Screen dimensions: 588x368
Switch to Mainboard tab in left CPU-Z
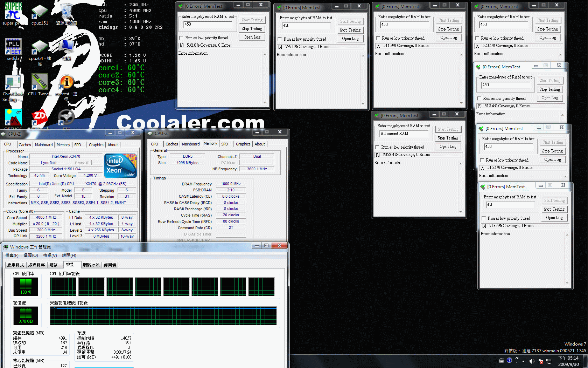[x=44, y=145]
